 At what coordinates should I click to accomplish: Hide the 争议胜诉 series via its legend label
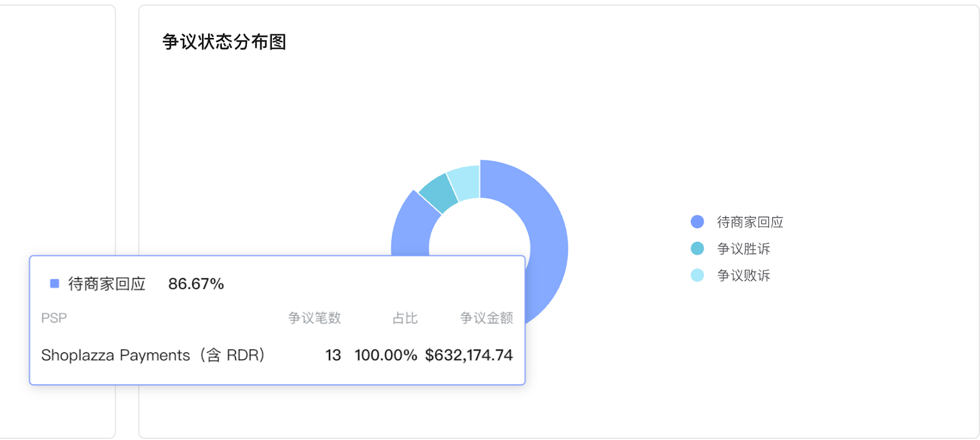click(x=743, y=249)
